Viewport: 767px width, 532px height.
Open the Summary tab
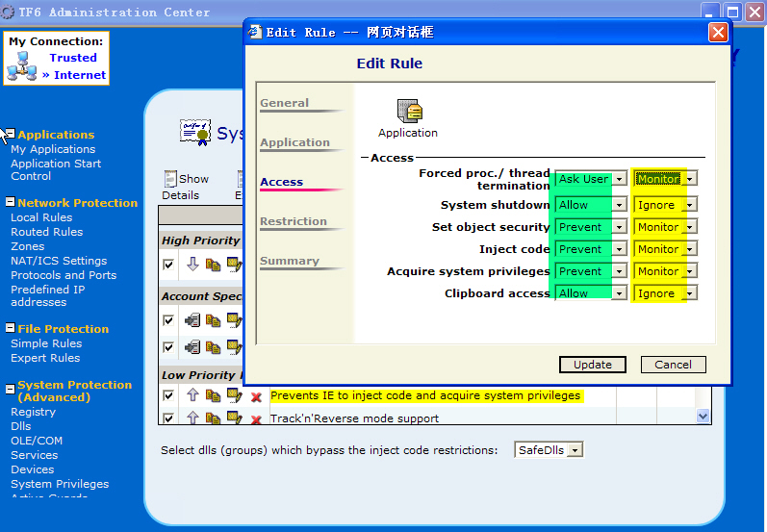[289, 261]
